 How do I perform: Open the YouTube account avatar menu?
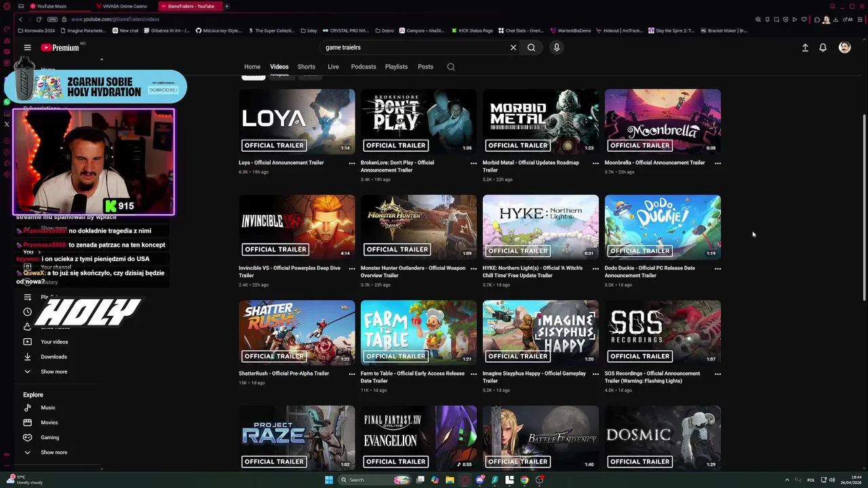(844, 47)
